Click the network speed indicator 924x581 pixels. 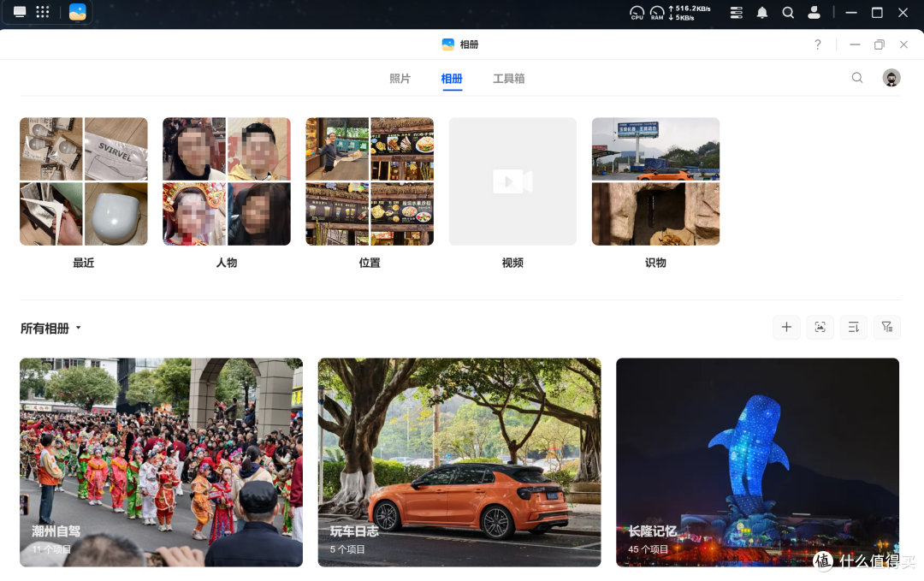(690, 13)
